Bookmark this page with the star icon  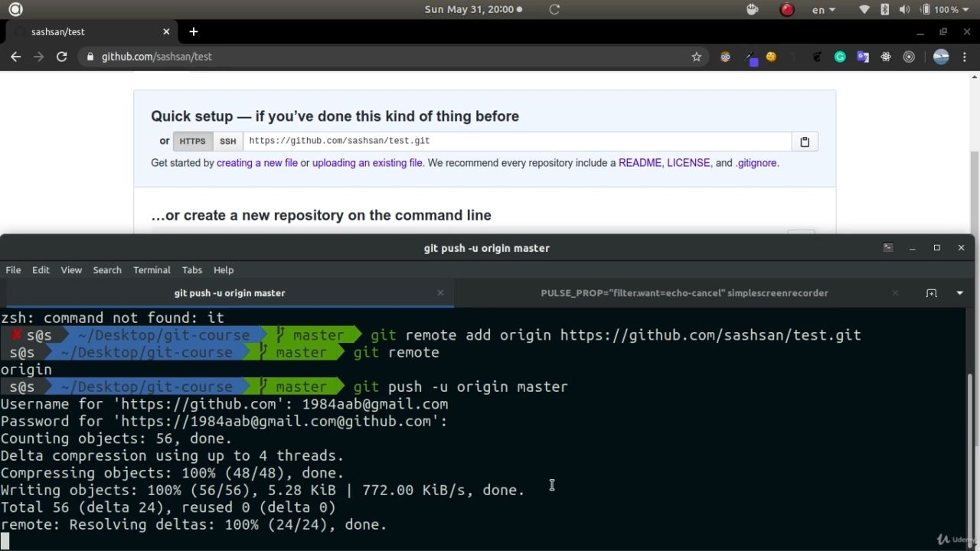coord(697,57)
